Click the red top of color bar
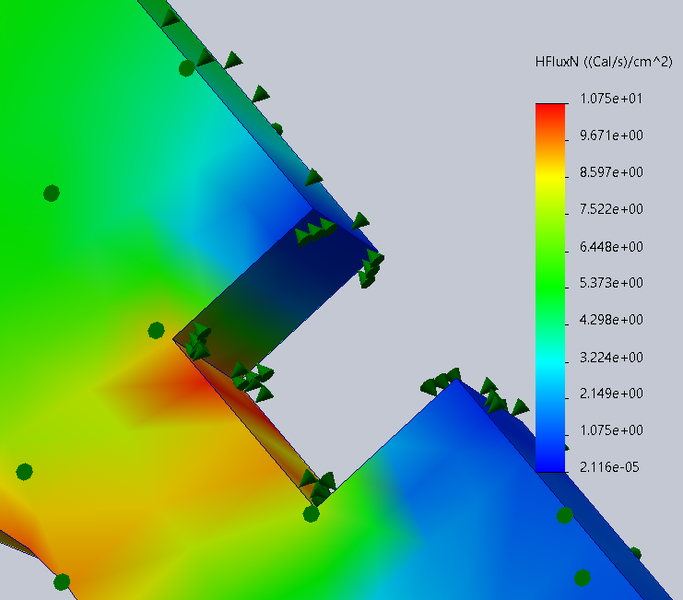The image size is (683, 600). coord(550,108)
